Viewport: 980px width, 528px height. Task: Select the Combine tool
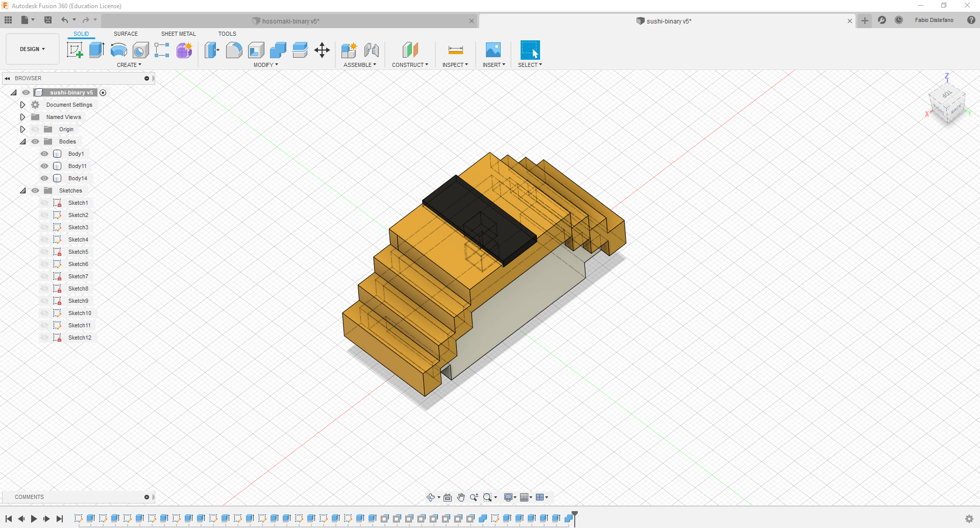pos(278,50)
